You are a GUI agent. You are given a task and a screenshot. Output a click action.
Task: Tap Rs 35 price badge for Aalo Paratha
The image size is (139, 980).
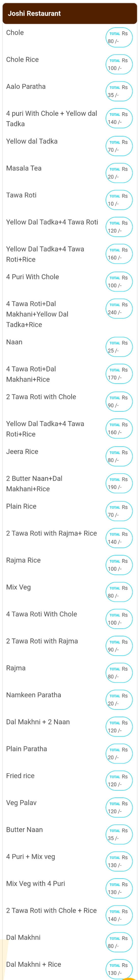coord(119,91)
